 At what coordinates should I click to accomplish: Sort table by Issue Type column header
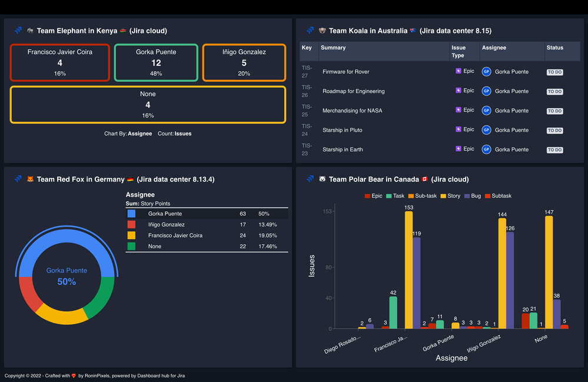[464, 51]
